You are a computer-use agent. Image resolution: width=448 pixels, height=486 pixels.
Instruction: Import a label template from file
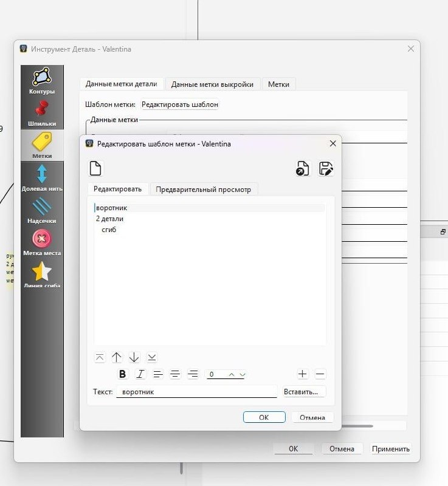coord(302,168)
